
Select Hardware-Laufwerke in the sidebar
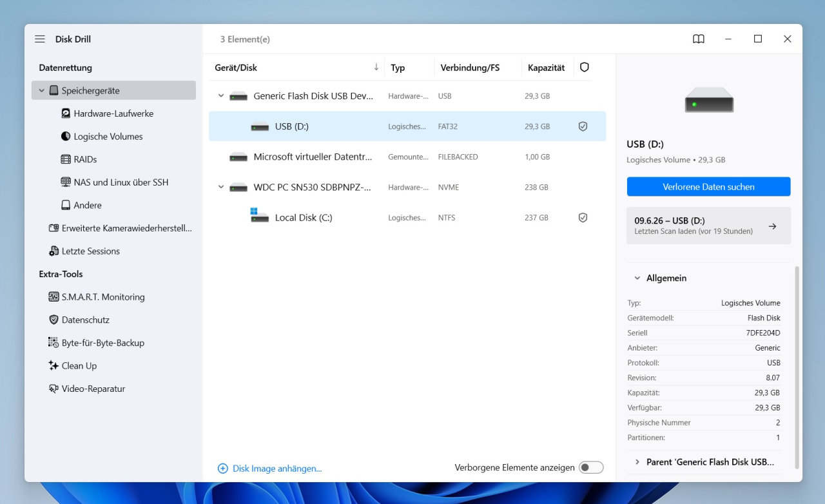click(x=113, y=113)
